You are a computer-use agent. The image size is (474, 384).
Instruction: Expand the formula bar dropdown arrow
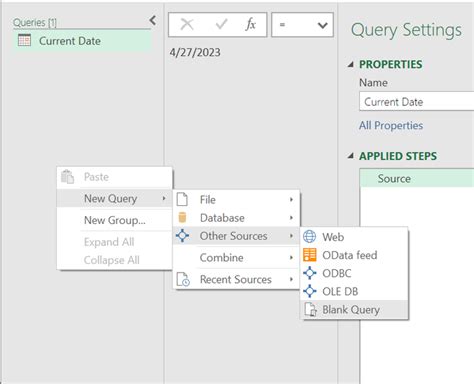[x=322, y=25]
